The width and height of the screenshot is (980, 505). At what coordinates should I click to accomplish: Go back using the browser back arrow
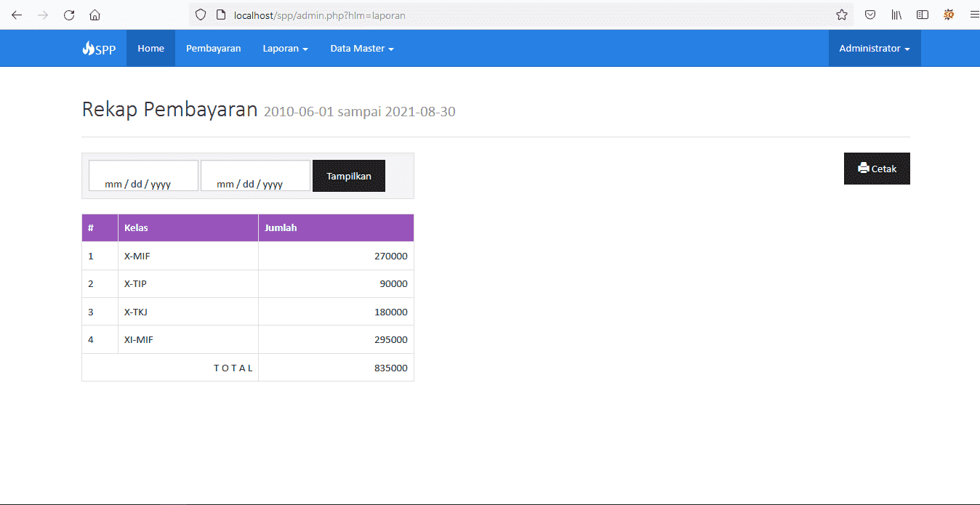click(x=16, y=15)
